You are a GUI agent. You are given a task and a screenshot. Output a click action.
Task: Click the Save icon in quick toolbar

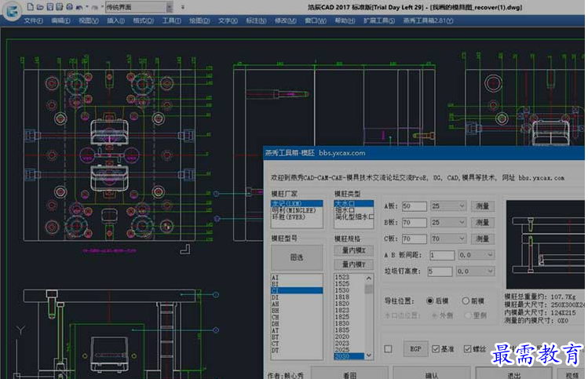click(50, 7)
